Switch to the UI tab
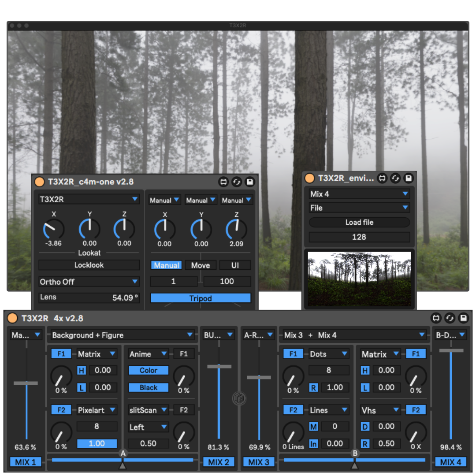 pyautogui.click(x=235, y=265)
